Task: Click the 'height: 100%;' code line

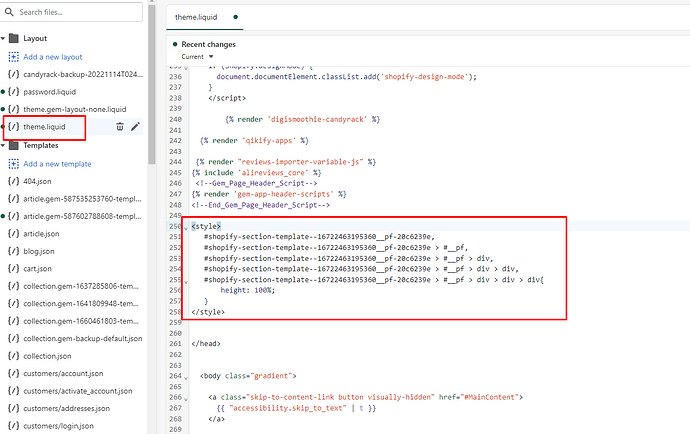Action: [248, 291]
